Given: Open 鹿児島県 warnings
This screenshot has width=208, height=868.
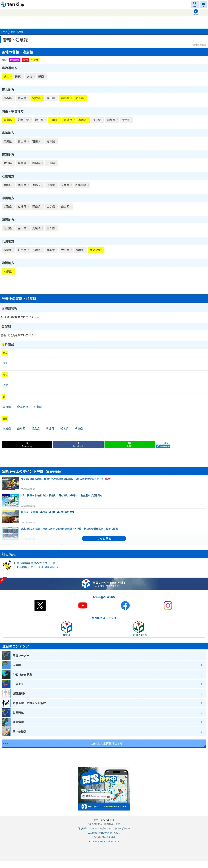Looking at the screenshot, I should pyautogui.click(x=96, y=250).
